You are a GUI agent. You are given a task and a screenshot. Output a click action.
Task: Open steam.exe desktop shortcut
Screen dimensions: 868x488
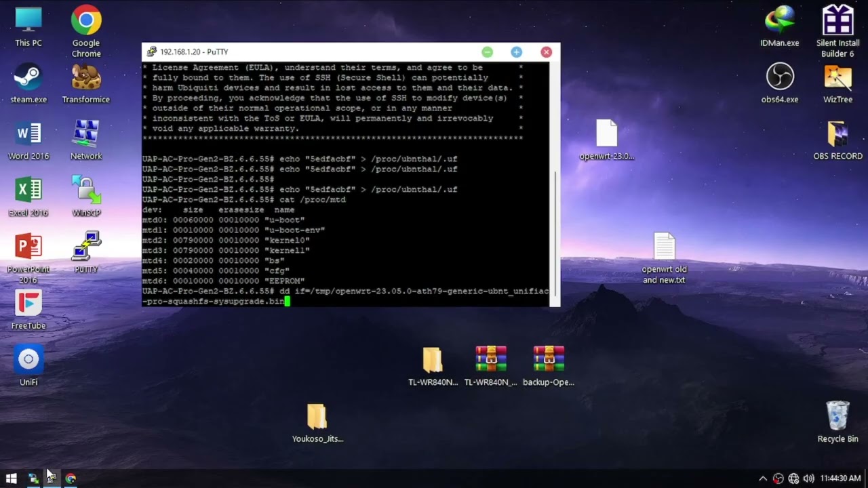pos(28,83)
